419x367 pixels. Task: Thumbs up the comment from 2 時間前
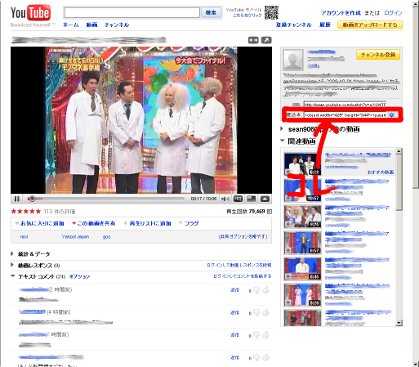(266, 290)
